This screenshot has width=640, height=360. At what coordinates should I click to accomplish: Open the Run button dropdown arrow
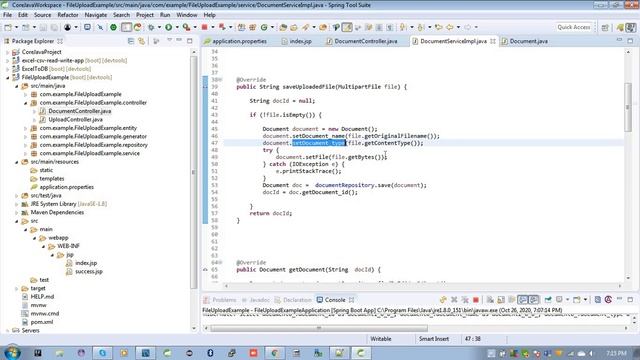(177, 27)
